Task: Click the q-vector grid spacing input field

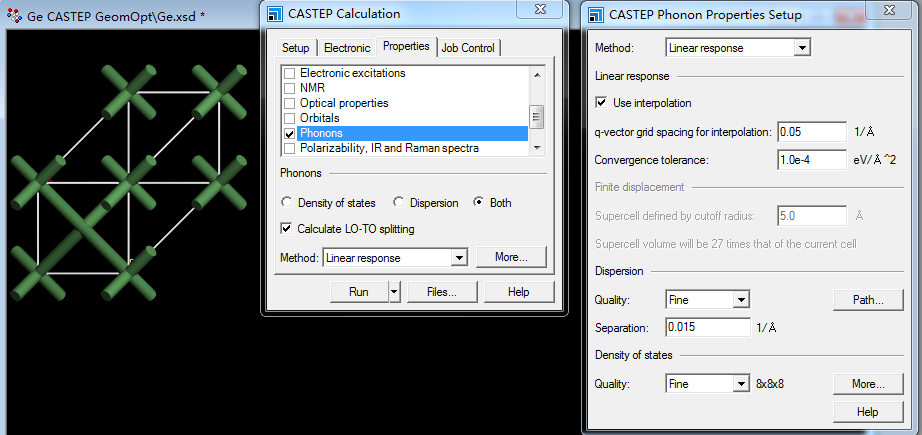Action: (811, 132)
